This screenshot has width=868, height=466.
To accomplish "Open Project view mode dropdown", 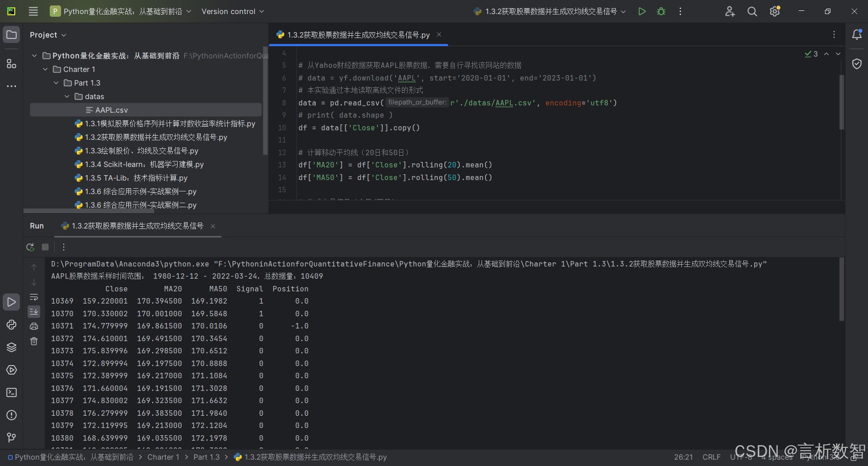I will [x=48, y=35].
